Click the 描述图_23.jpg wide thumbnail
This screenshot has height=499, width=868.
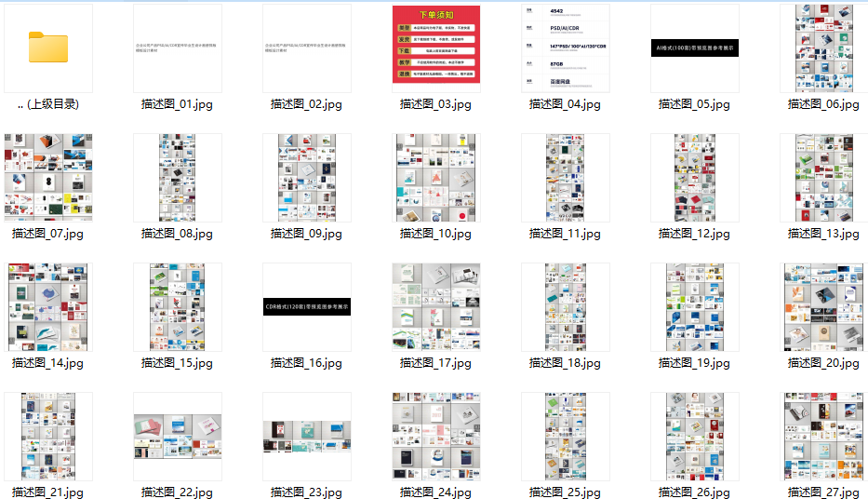pyautogui.click(x=307, y=437)
